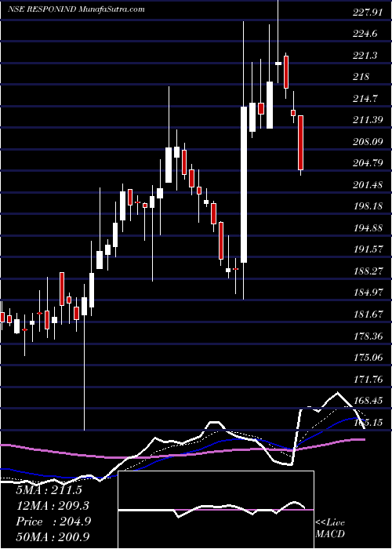Click the 201.48 price axis label

pos(367,185)
